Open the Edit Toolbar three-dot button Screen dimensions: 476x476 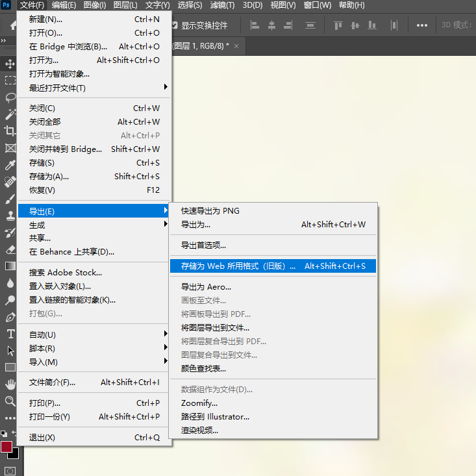click(10, 418)
